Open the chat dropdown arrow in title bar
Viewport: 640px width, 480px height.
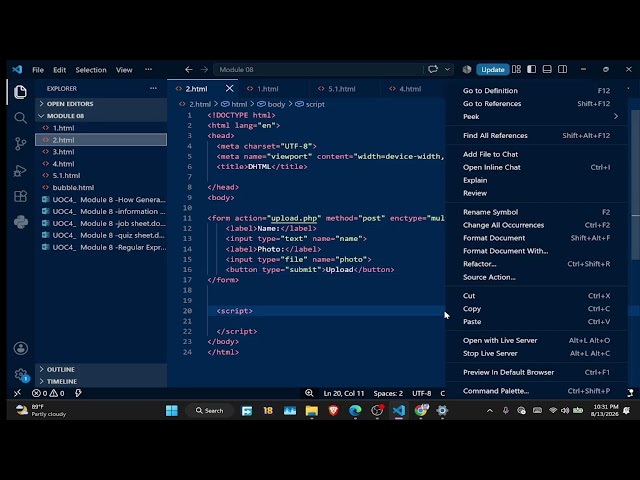tap(447, 69)
